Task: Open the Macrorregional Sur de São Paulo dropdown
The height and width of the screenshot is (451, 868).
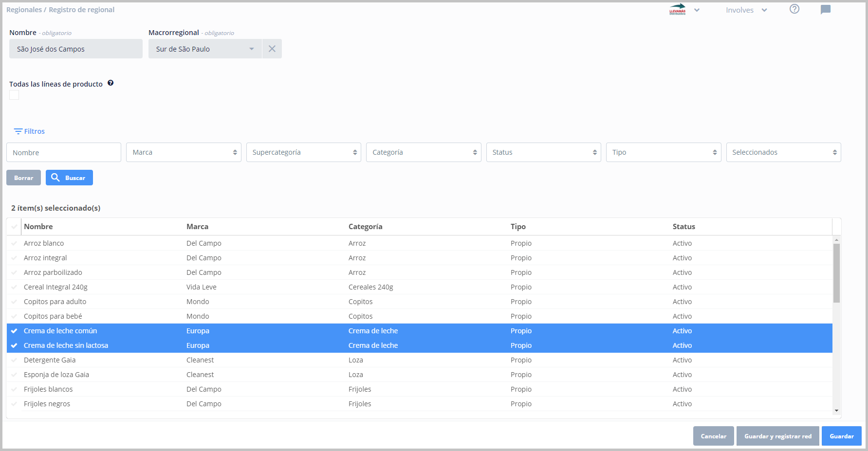Action: click(x=205, y=49)
